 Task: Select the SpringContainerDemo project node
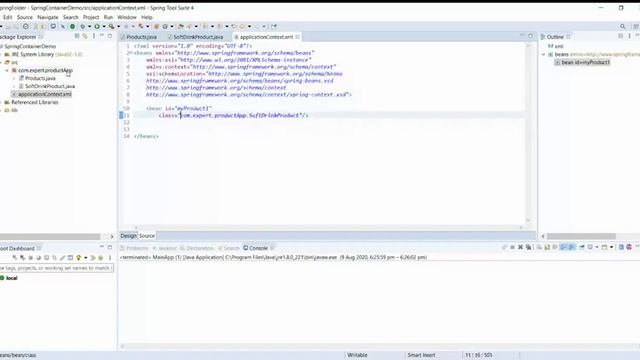coord(30,47)
